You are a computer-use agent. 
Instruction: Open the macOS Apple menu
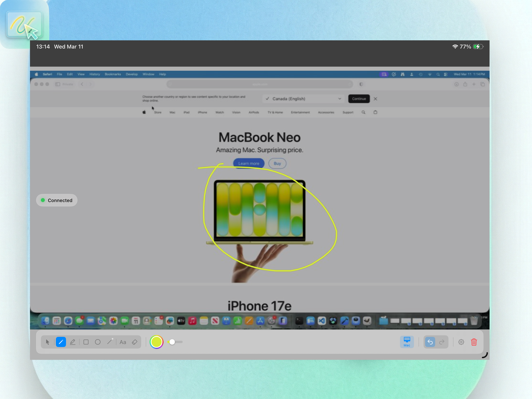[37, 74]
